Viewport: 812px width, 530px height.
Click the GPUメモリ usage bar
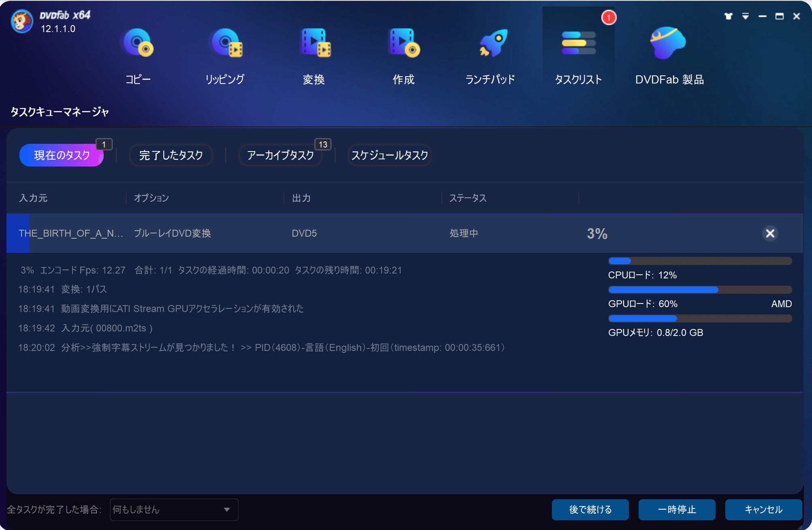(x=700, y=318)
